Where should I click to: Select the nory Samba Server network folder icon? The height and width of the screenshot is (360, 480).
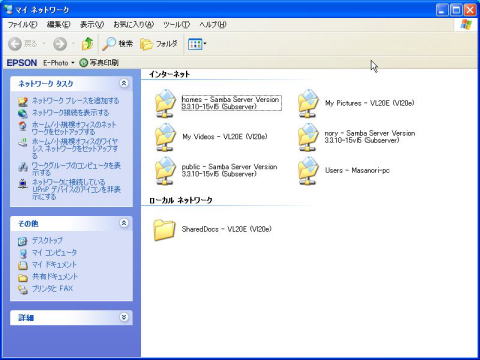(308, 137)
